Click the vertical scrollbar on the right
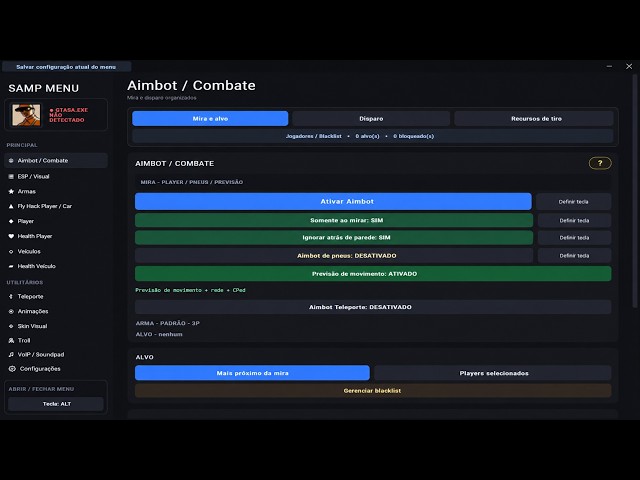The image size is (640, 480). [x=634, y=192]
